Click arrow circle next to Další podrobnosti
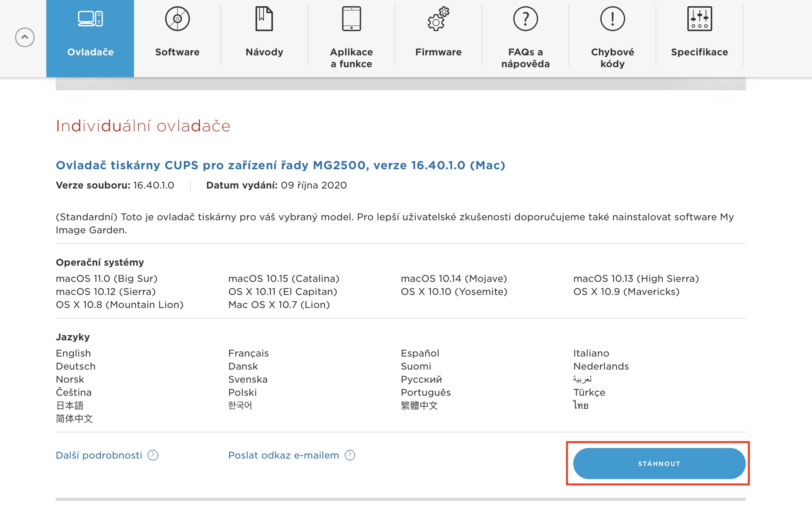The height and width of the screenshot is (513, 812). point(153,455)
